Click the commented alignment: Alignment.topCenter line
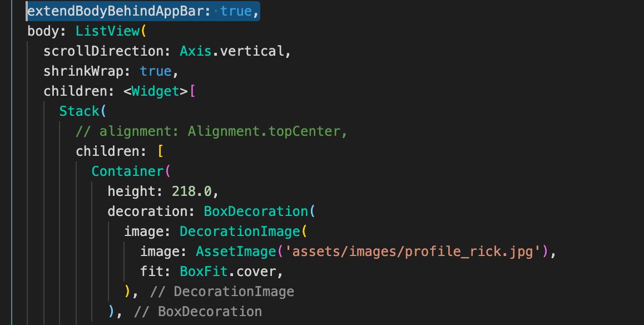644x325 pixels. tap(211, 131)
